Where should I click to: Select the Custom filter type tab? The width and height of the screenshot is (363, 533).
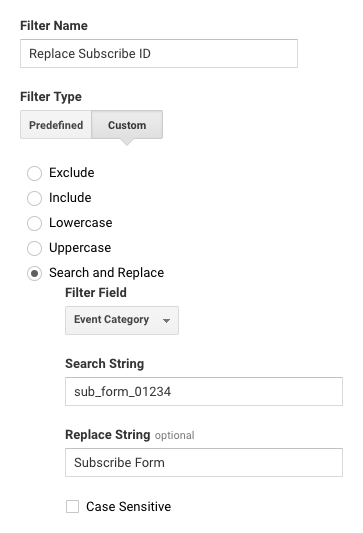coord(127,125)
